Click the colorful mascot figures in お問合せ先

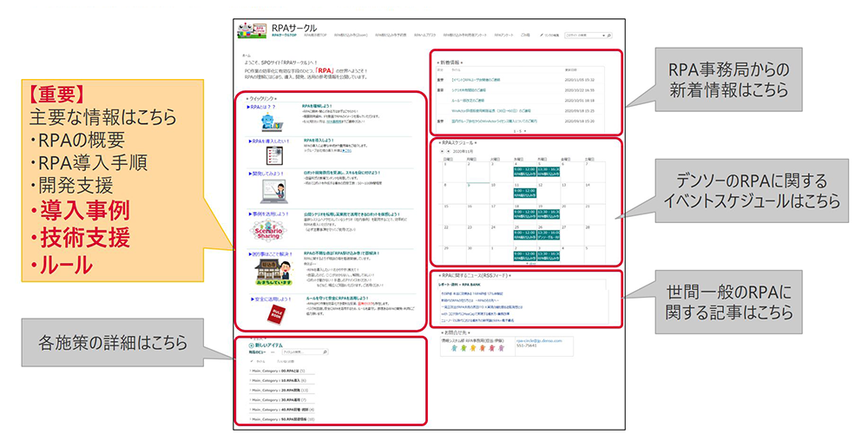pyautogui.click(x=477, y=349)
